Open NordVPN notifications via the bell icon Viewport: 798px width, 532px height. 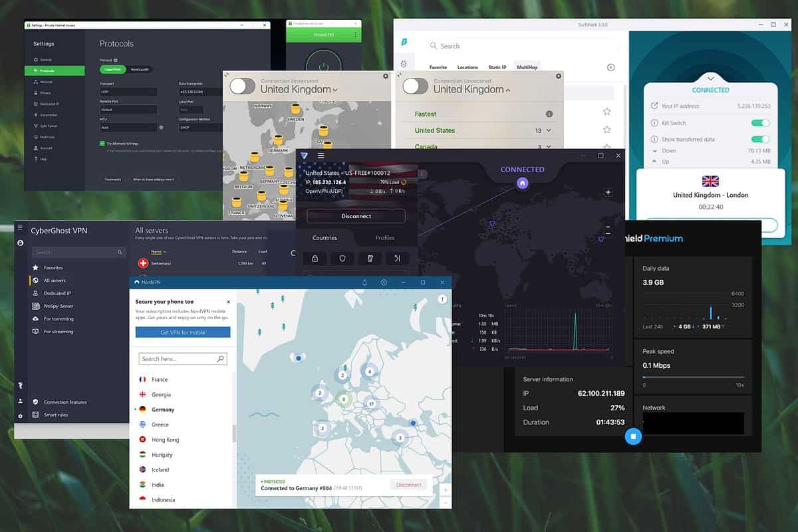click(364, 282)
